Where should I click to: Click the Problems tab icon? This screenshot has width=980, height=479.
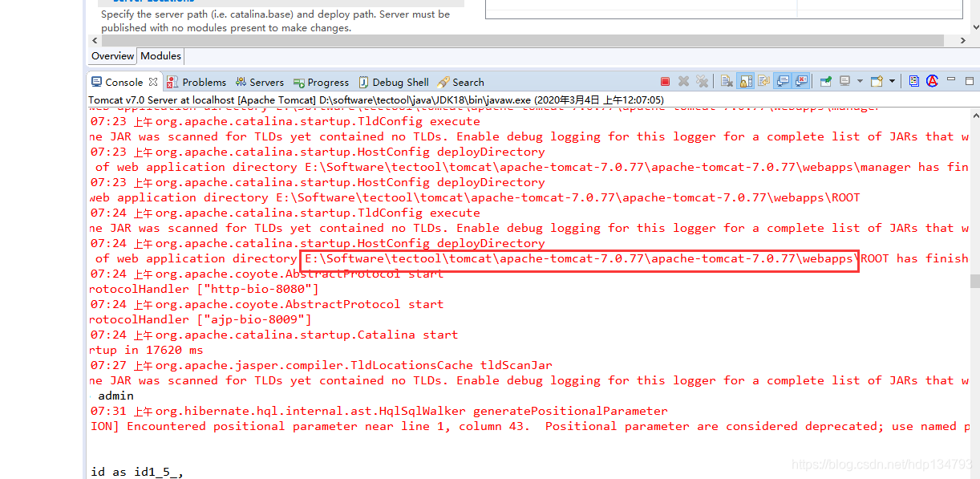pos(173,82)
